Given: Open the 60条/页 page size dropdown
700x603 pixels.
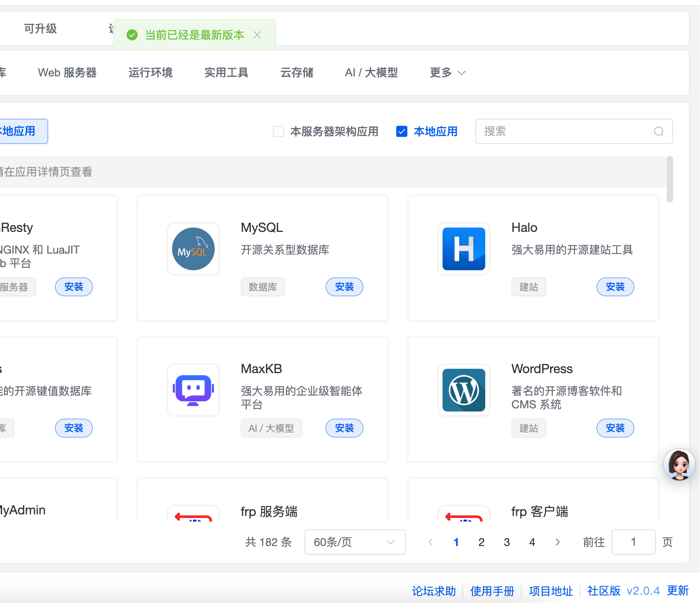Looking at the screenshot, I should [355, 542].
